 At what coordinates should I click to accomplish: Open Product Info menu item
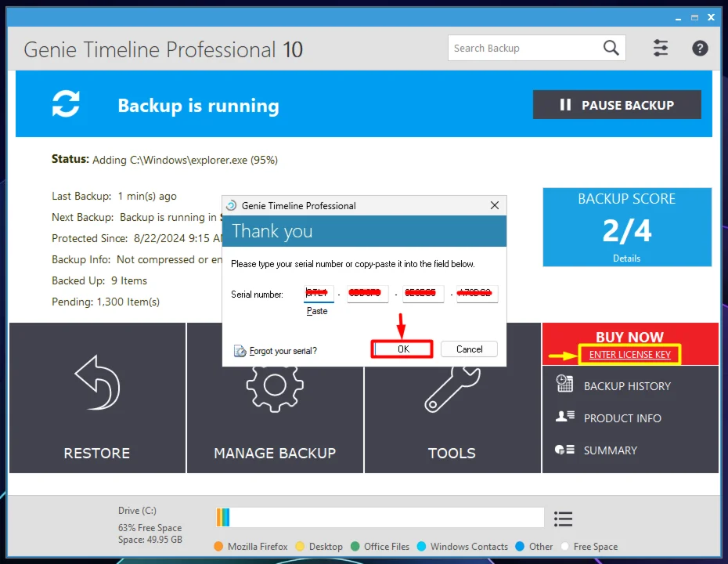622,418
